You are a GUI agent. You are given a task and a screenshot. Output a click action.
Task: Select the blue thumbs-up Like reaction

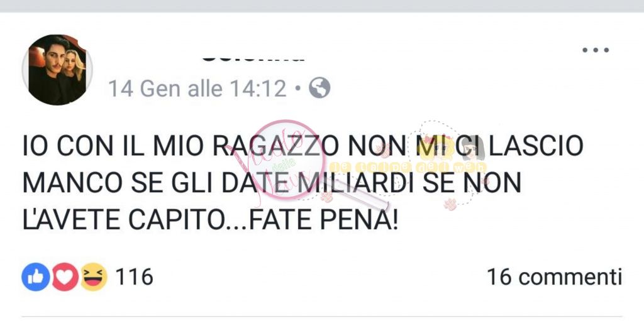36,277
